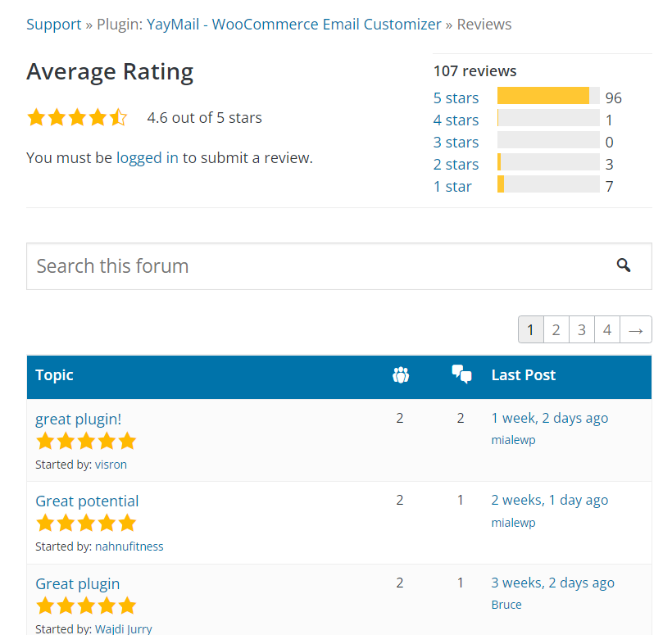Open the 'great plugin!' review topic
672x635 pixels.
pyautogui.click(x=78, y=419)
